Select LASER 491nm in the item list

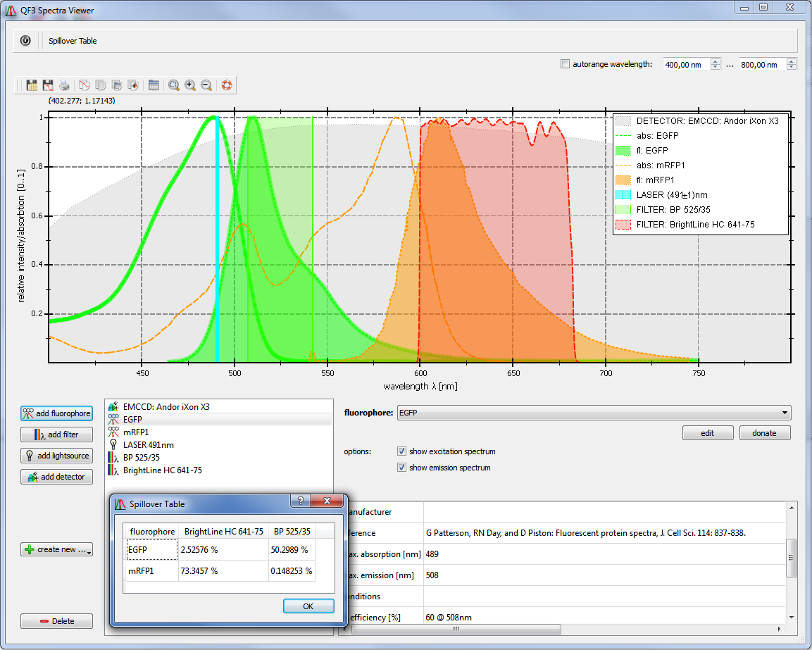[x=219, y=445]
